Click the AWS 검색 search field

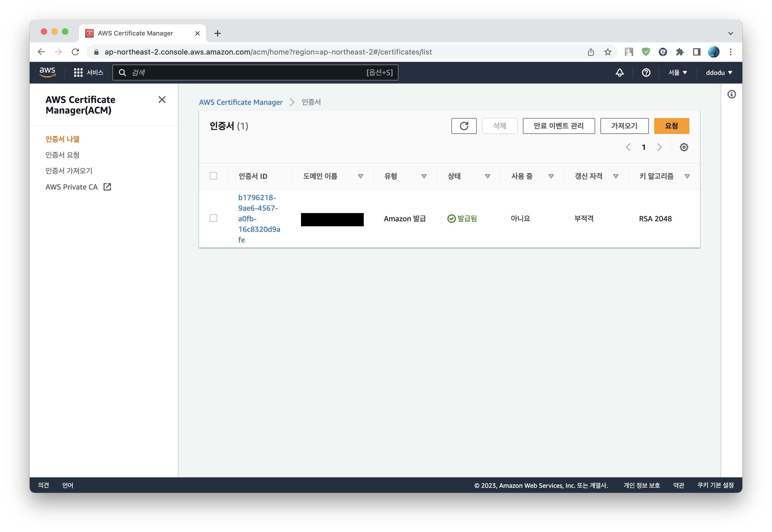click(x=255, y=73)
